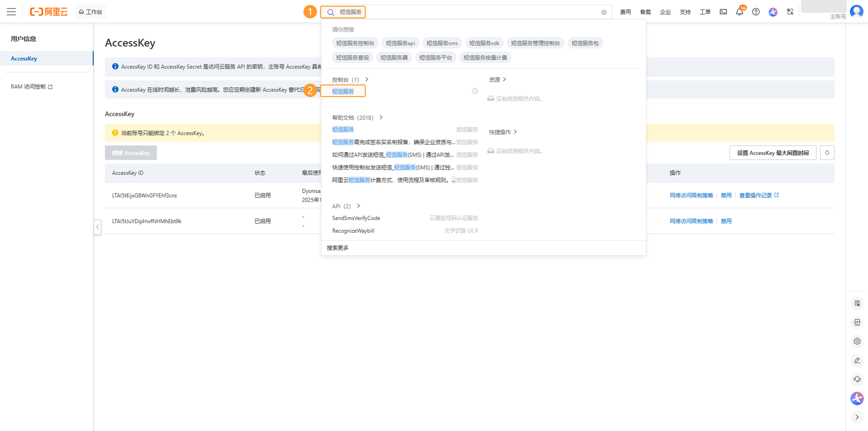868x431 pixels.
Task: Refresh the AccessKey list
Action: [827, 153]
